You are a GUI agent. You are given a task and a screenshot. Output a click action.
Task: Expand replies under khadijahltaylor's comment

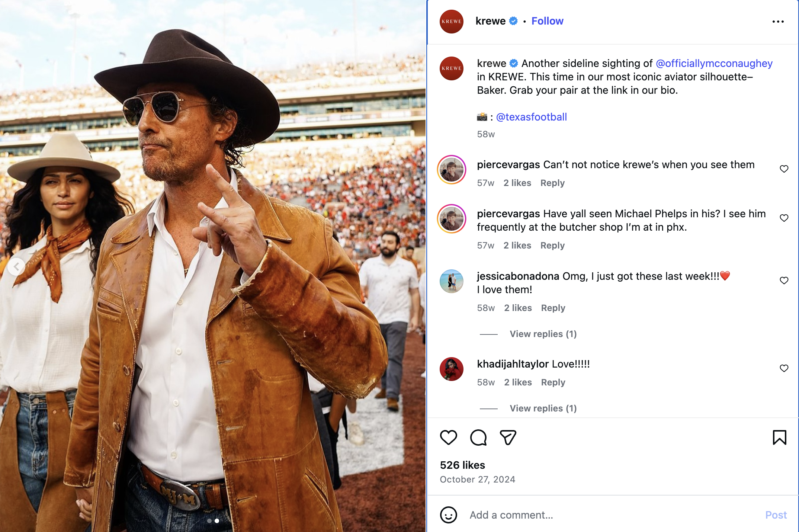click(543, 408)
